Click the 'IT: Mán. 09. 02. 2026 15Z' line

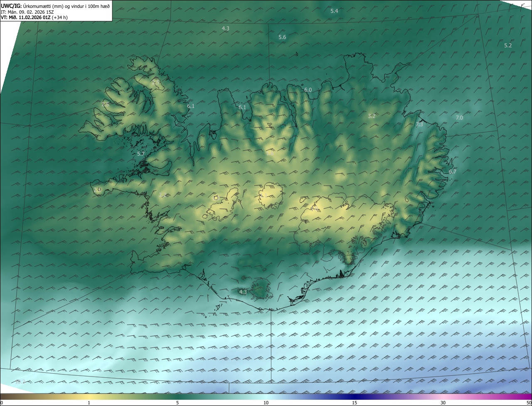[x=28, y=12]
